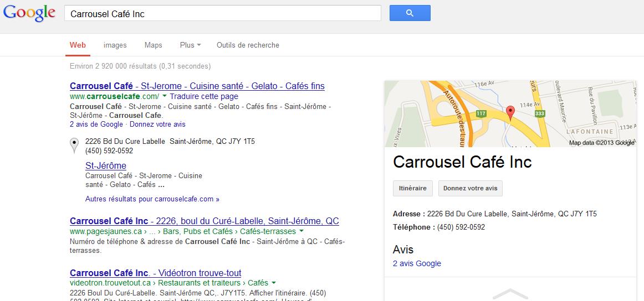
Task: Click Donnez votre avis link under first result
Action: 157,124
